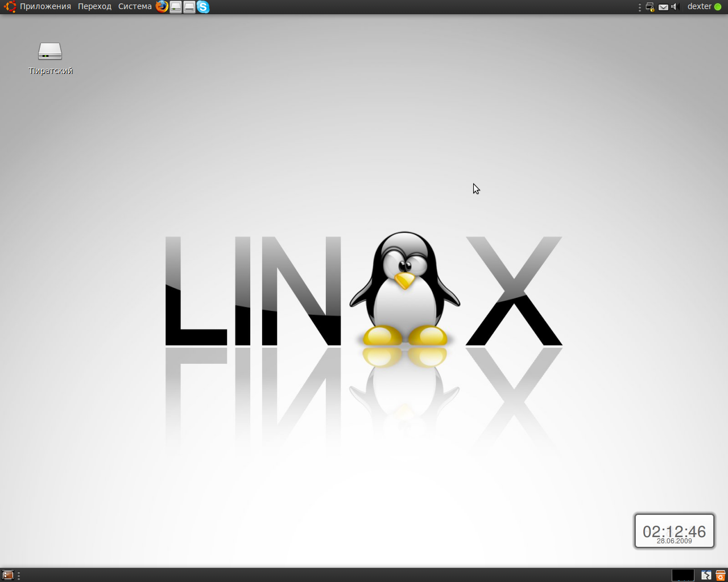Click the volume speaker icon
The width and height of the screenshot is (728, 582).
675,7
